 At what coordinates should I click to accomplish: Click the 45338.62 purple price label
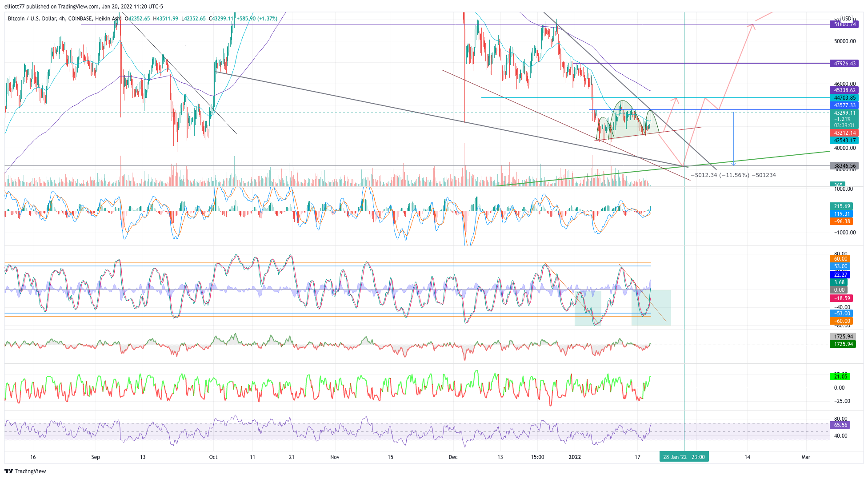(x=844, y=90)
